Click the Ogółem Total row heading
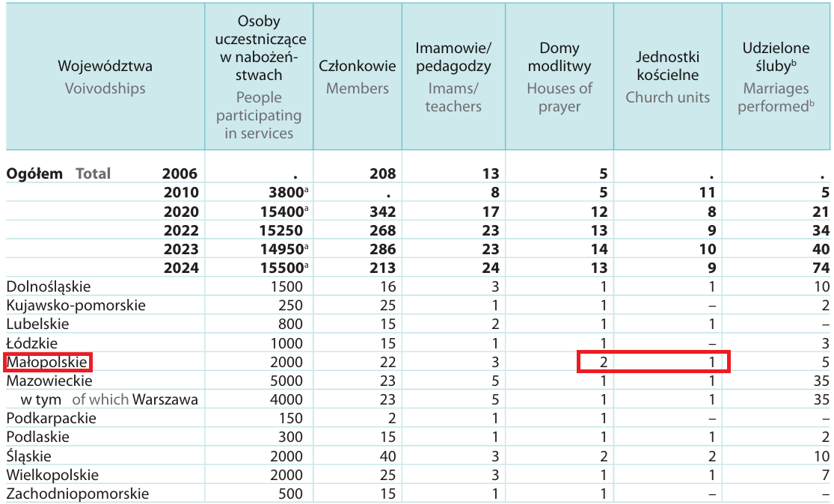834x504 pixels. click(58, 173)
